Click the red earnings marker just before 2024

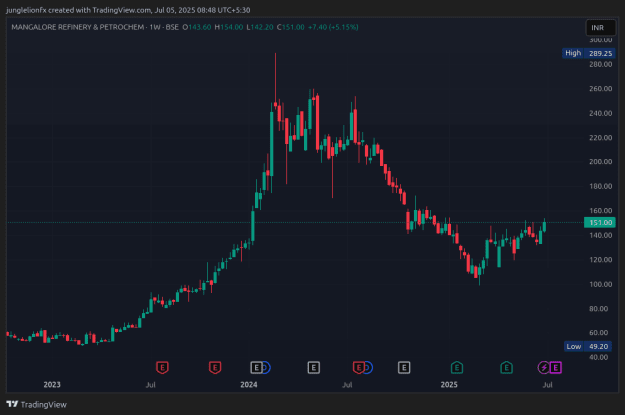pyautogui.click(x=215, y=367)
